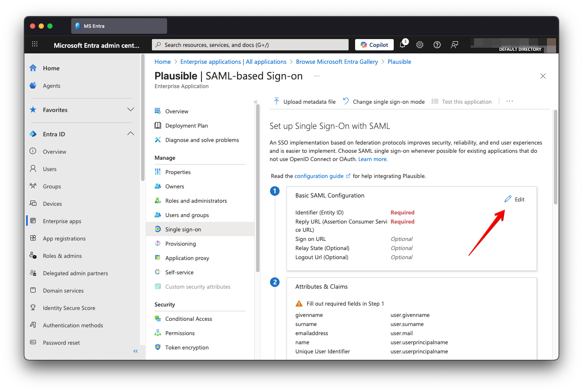The height and width of the screenshot is (392, 583).
Task: Collapse the Favorites section
Action: 131,110
